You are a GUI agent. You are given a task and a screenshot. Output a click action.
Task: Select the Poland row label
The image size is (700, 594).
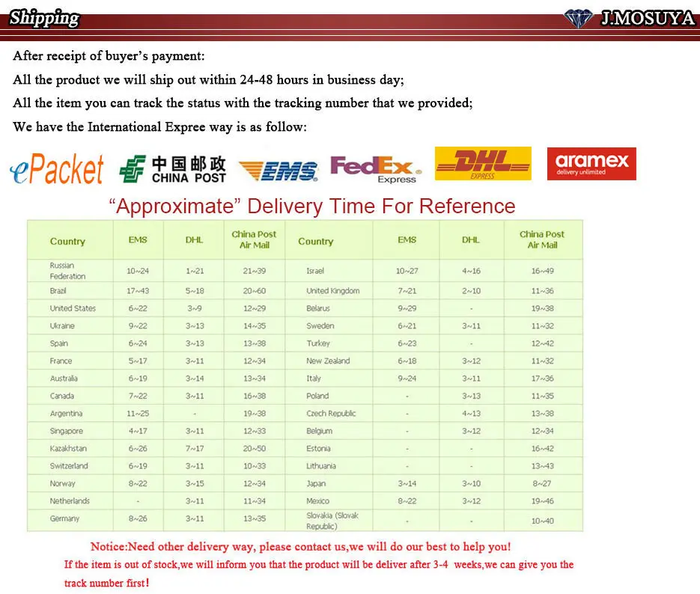coord(317,396)
